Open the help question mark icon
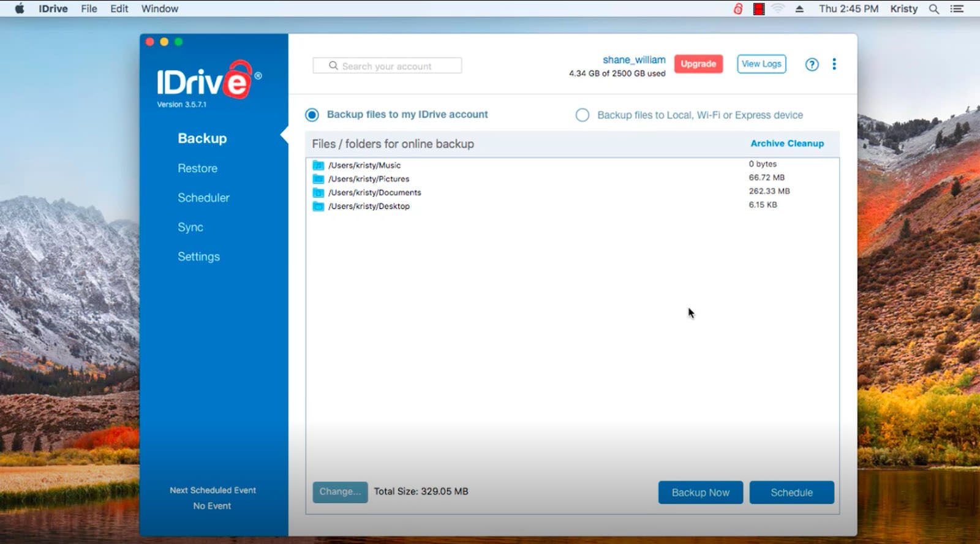 click(812, 64)
